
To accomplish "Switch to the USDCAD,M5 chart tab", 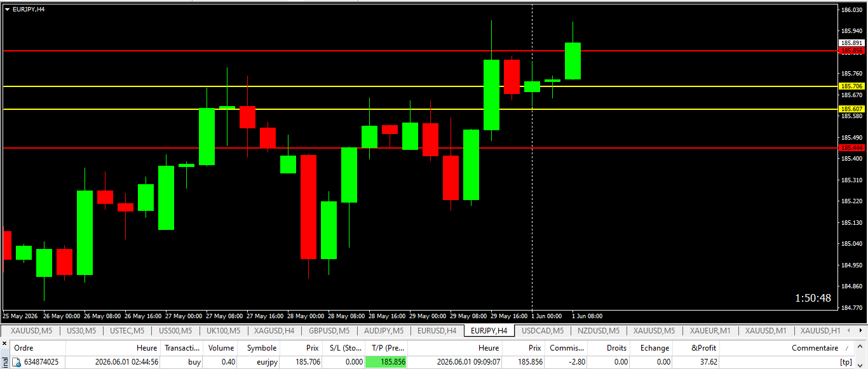I will pyautogui.click(x=542, y=331).
